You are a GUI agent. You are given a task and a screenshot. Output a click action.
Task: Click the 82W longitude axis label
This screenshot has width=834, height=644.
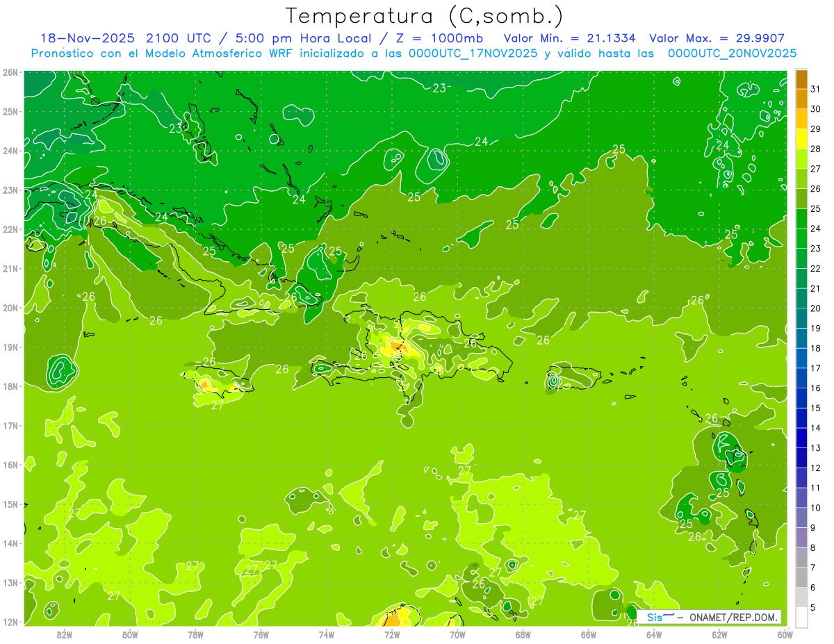click(x=65, y=634)
